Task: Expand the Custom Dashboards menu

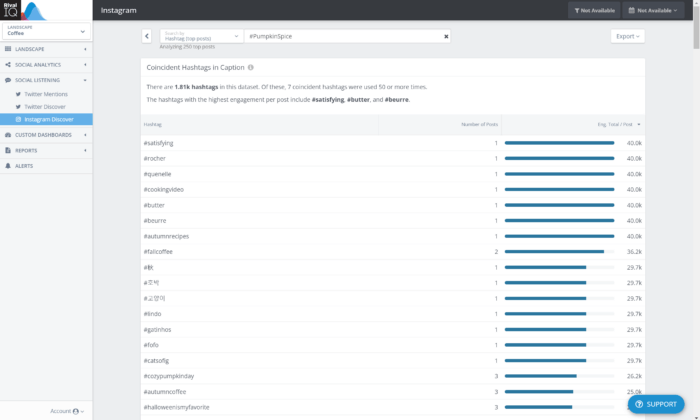Action: [x=45, y=134]
